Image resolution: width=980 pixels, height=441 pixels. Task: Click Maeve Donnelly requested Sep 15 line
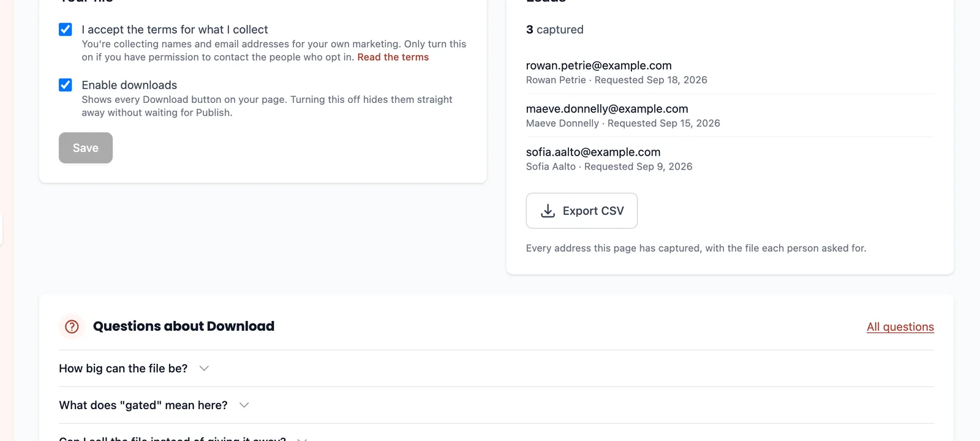point(623,123)
